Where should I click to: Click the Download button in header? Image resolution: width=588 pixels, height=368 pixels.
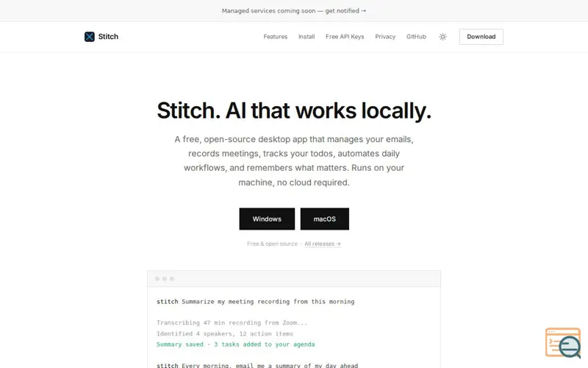(x=481, y=36)
